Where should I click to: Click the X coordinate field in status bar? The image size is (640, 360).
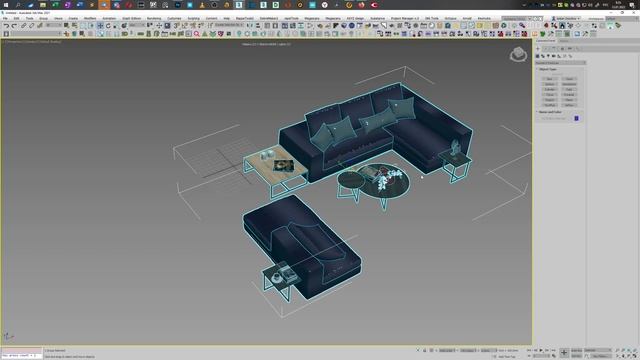[447, 350]
